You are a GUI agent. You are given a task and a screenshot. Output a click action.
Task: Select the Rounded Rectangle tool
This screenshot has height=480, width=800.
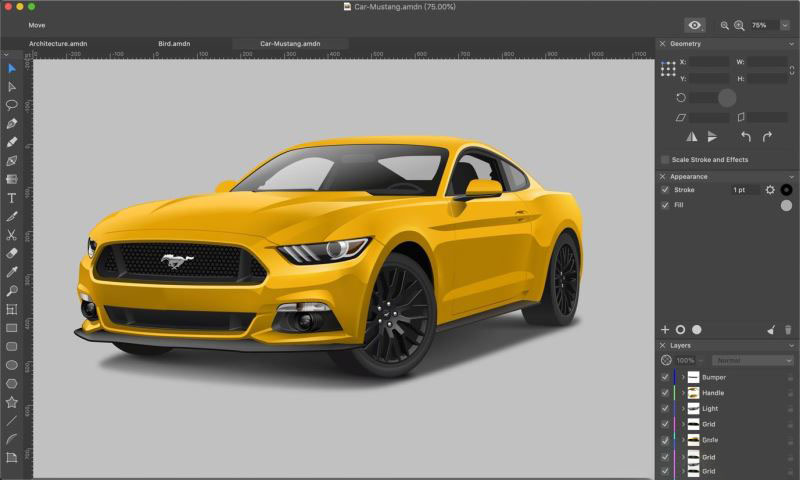tap(12, 346)
